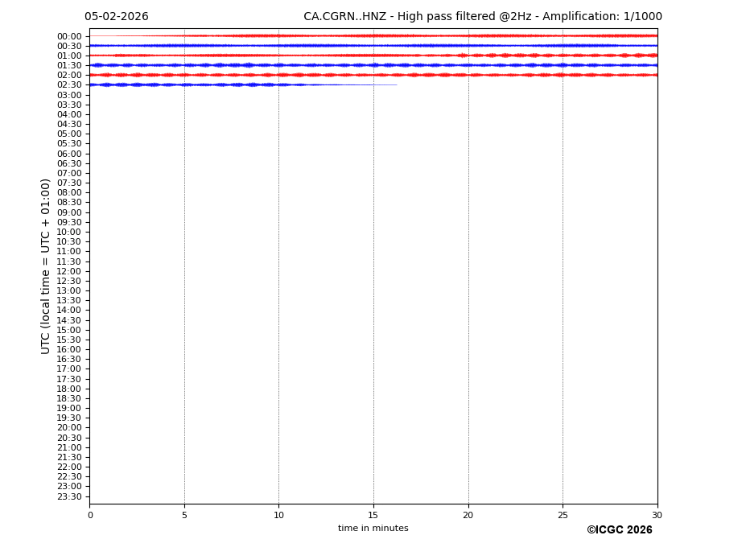Click the 25 tick on the minutes axis
This screenshot has width=746, height=560.
pos(563,516)
